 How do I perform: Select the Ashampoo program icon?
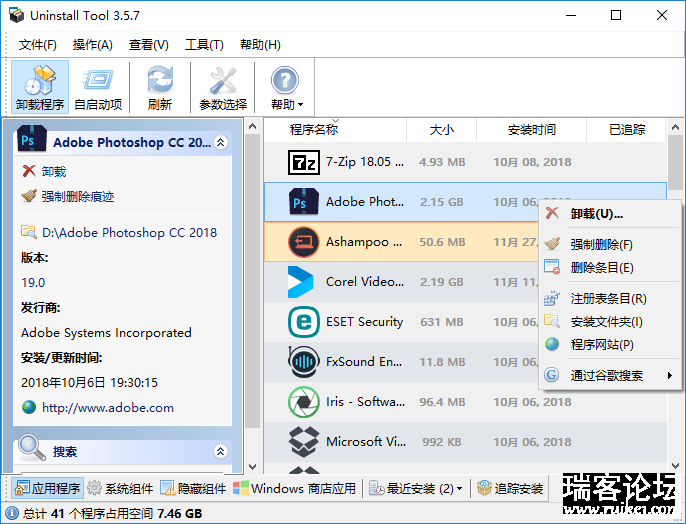coord(304,242)
